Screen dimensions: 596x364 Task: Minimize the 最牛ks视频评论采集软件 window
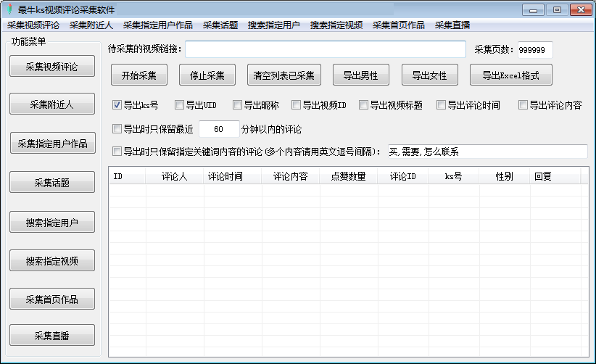534,10
